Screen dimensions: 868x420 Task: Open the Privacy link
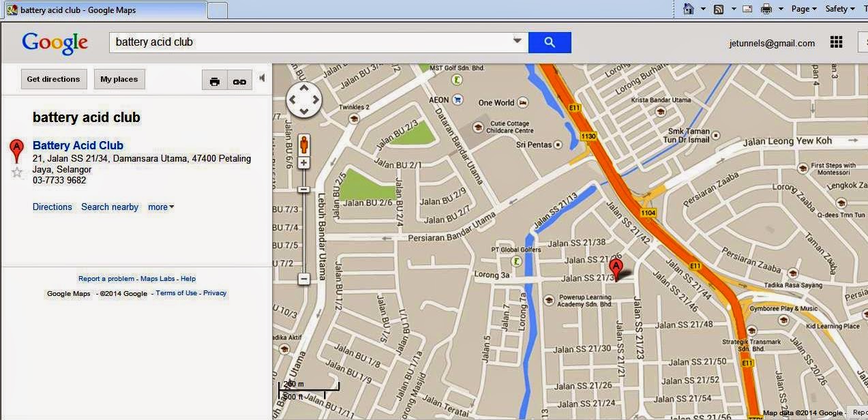(215, 293)
